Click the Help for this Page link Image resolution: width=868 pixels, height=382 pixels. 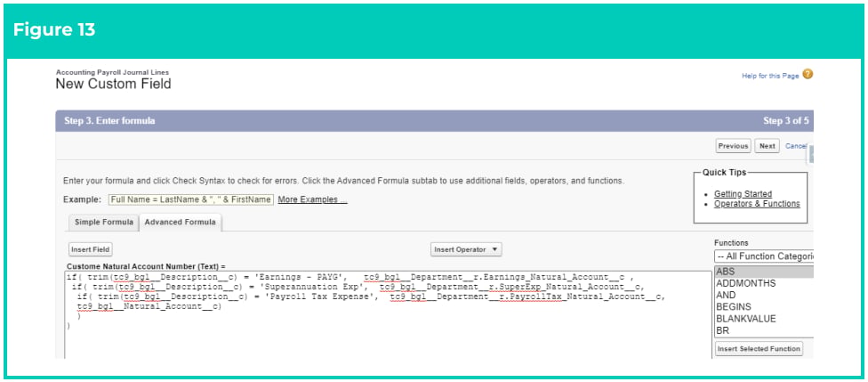coord(770,76)
